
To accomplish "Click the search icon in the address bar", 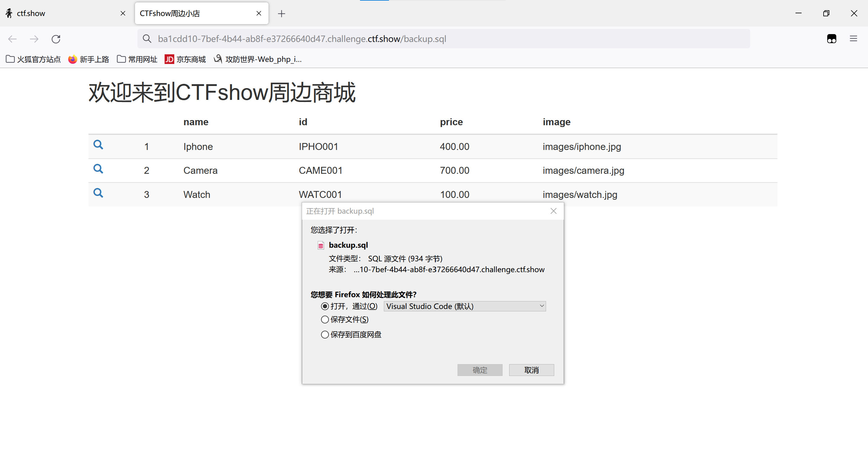I will click(147, 39).
